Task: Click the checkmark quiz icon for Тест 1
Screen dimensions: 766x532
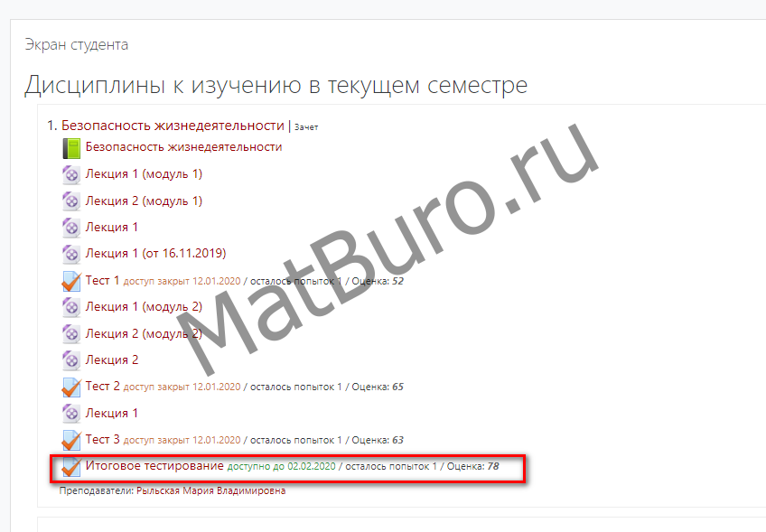Action: (x=71, y=281)
